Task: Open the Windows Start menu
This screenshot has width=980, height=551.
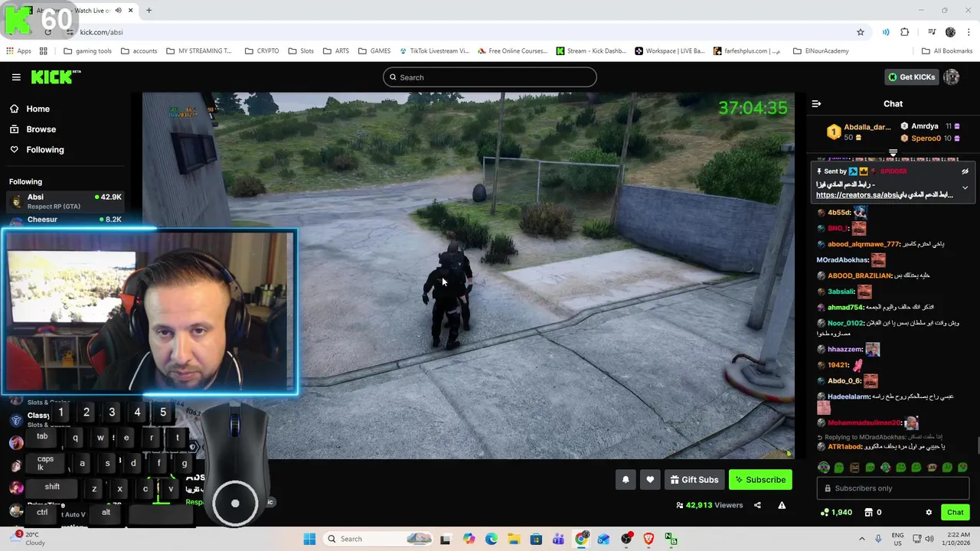Action: pos(309,539)
